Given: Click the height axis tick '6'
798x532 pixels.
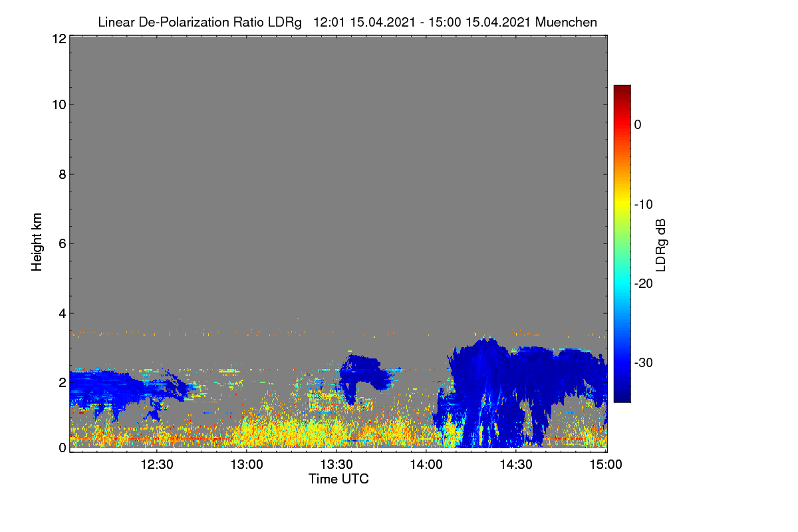Looking at the screenshot, I should 62,243.
